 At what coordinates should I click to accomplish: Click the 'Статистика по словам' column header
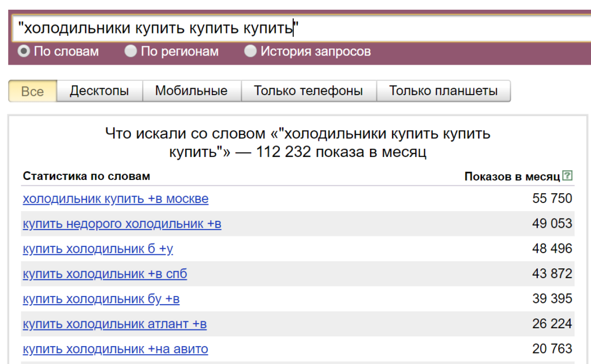pyautogui.click(x=87, y=176)
